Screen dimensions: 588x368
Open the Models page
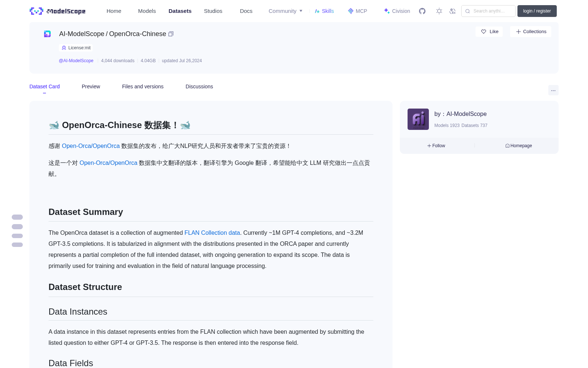(147, 11)
